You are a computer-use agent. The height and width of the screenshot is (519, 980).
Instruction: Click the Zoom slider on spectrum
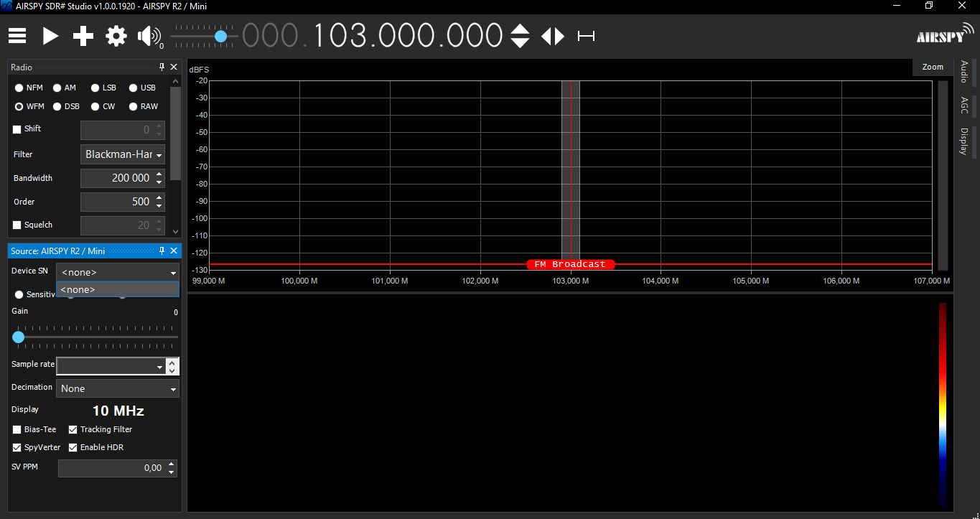click(943, 175)
